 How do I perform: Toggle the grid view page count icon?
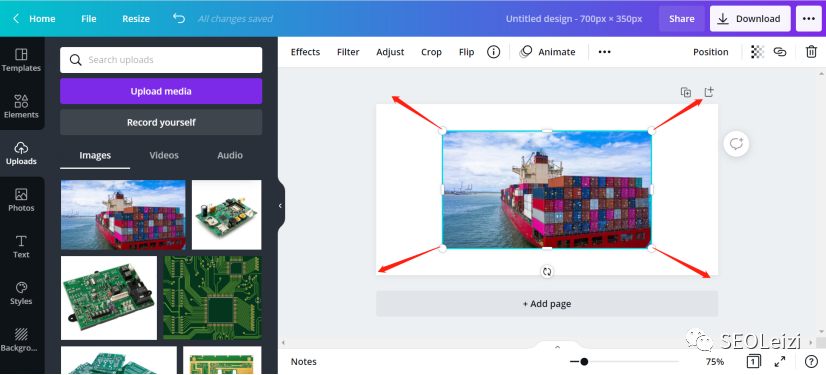point(753,361)
